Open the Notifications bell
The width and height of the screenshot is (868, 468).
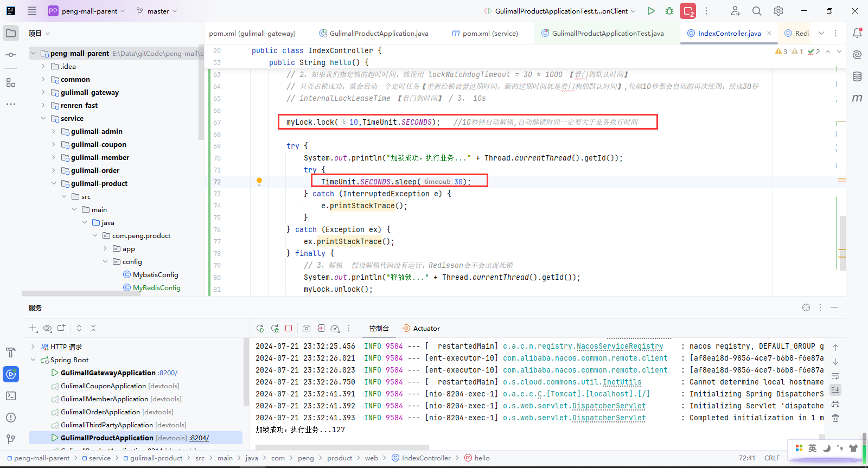(x=857, y=33)
